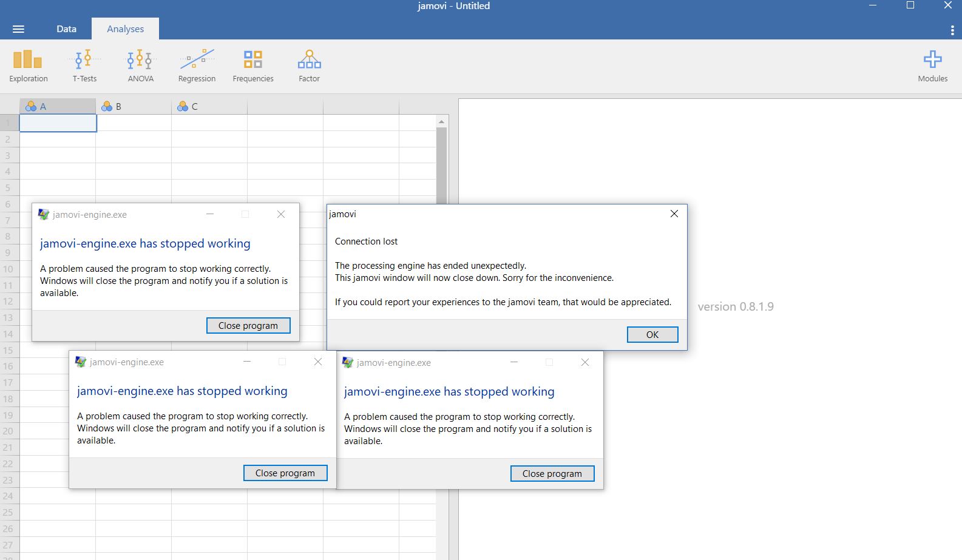The width and height of the screenshot is (962, 560).
Task: Click heading text in the top-left crash dialog
Action: (145, 243)
